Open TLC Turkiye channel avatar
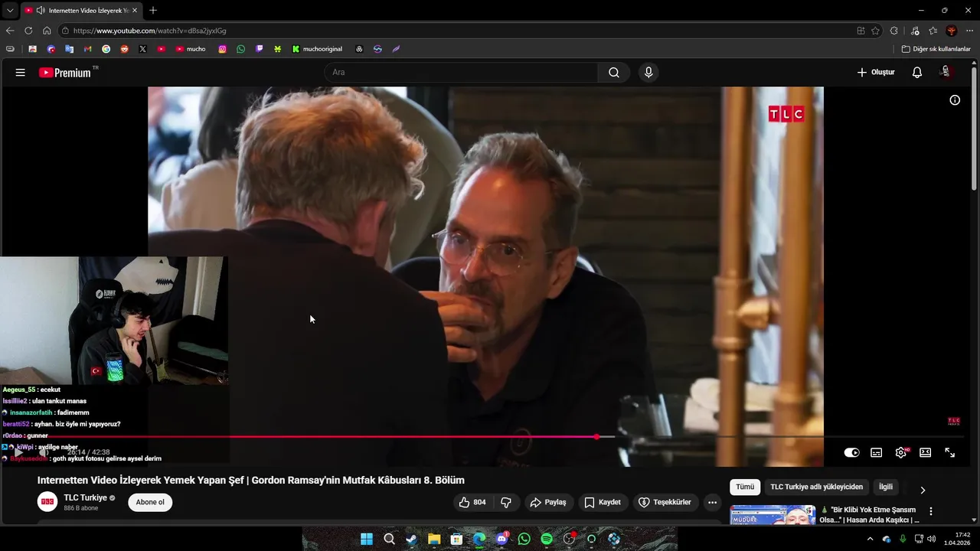This screenshot has width=980, height=551. (47, 502)
